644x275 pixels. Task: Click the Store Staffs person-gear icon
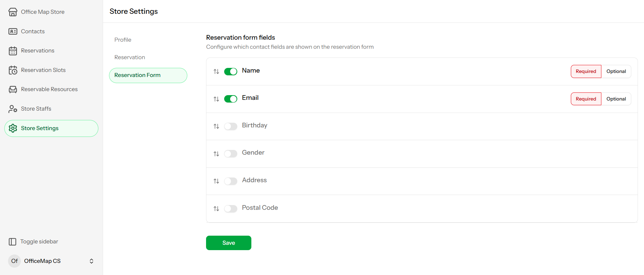pyautogui.click(x=13, y=109)
